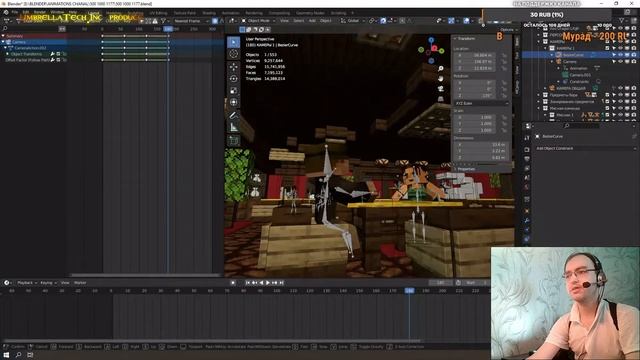Toggle viewport visibility eye for Camera row
This screenshot has height=360, width=640.
(620, 62)
